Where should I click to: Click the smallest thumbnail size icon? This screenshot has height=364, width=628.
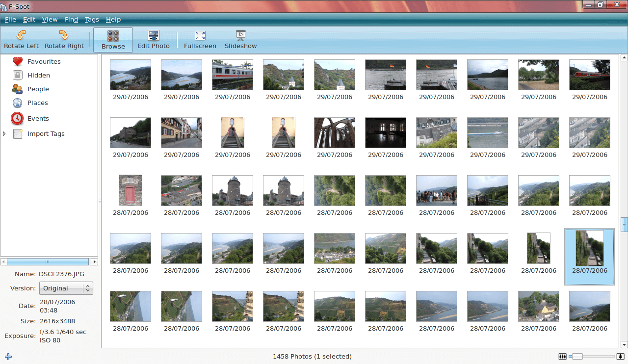coord(562,357)
